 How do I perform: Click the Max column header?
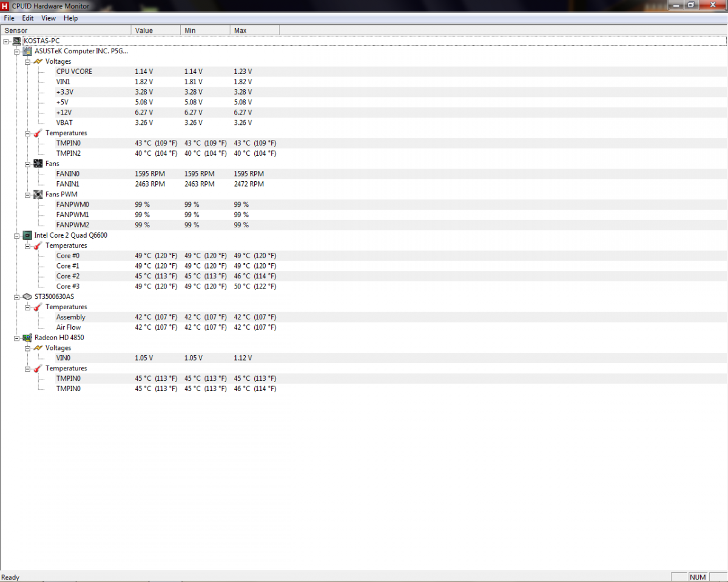point(255,30)
